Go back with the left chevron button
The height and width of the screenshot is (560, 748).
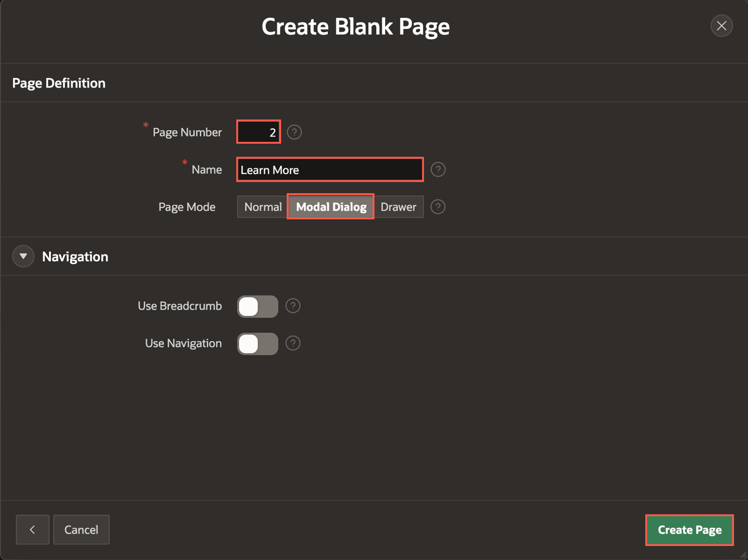pyautogui.click(x=32, y=530)
